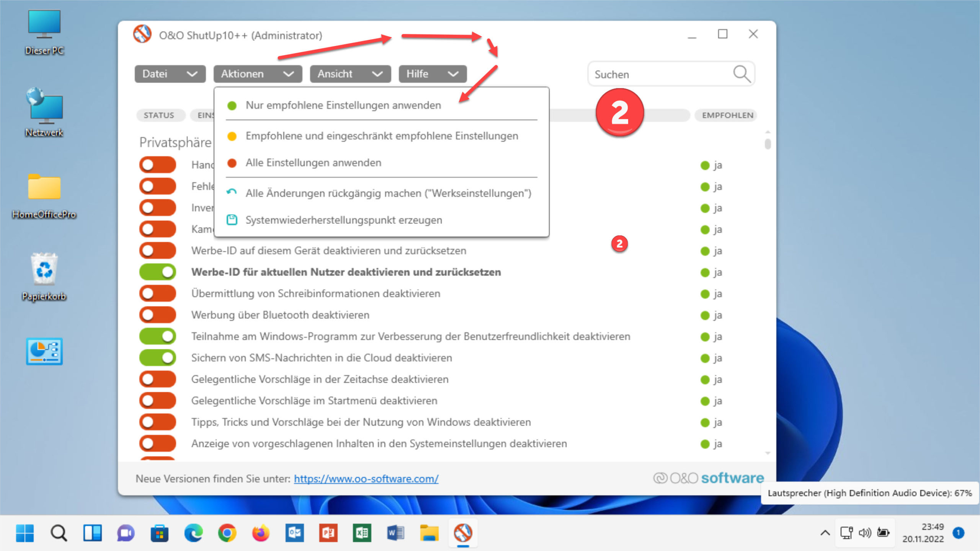Enable the Werbung über Bluetooth deaktivieren toggle
Image resolution: width=980 pixels, height=551 pixels.
[157, 315]
